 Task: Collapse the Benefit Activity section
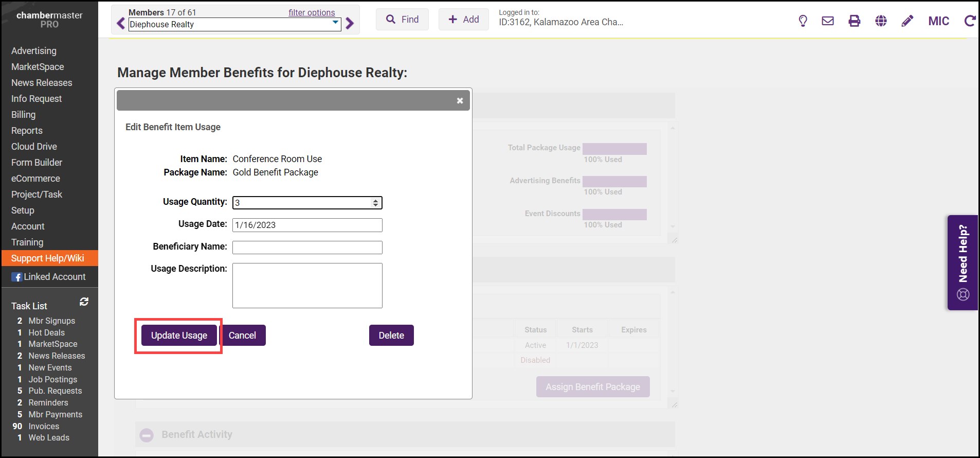147,435
